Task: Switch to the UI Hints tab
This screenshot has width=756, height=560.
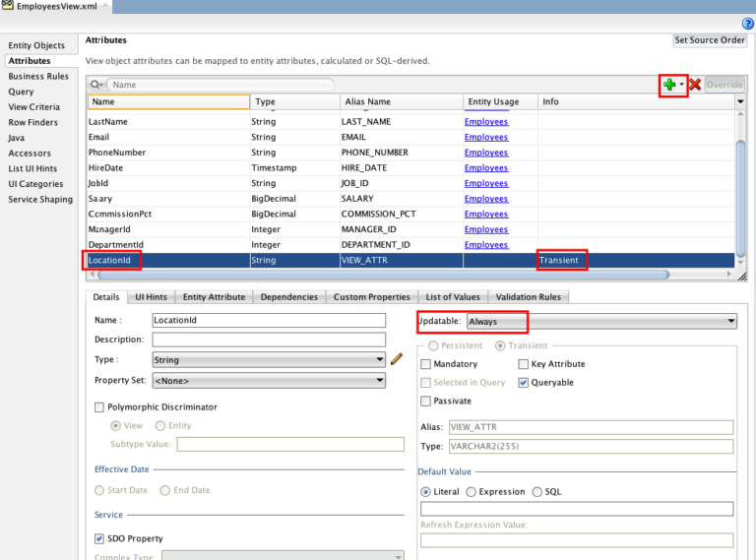Action: pyautogui.click(x=151, y=297)
